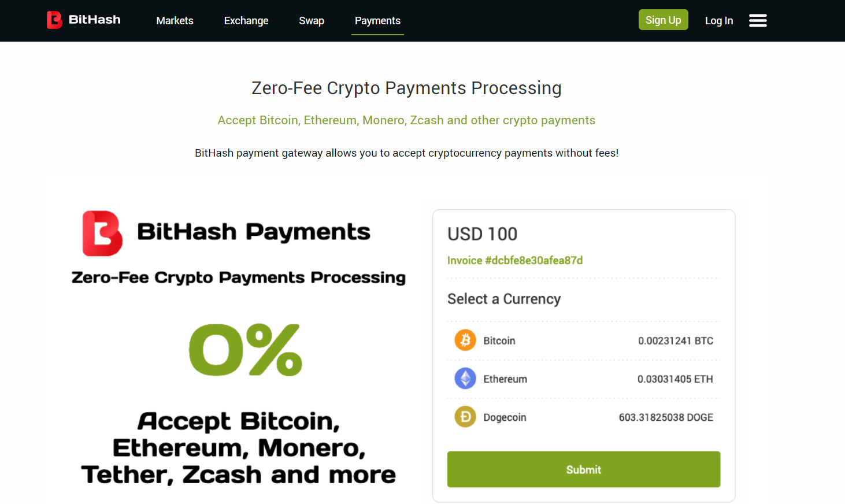Click the 0.00231241 BTC amount
The width and height of the screenshot is (845, 504).
(x=676, y=340)
